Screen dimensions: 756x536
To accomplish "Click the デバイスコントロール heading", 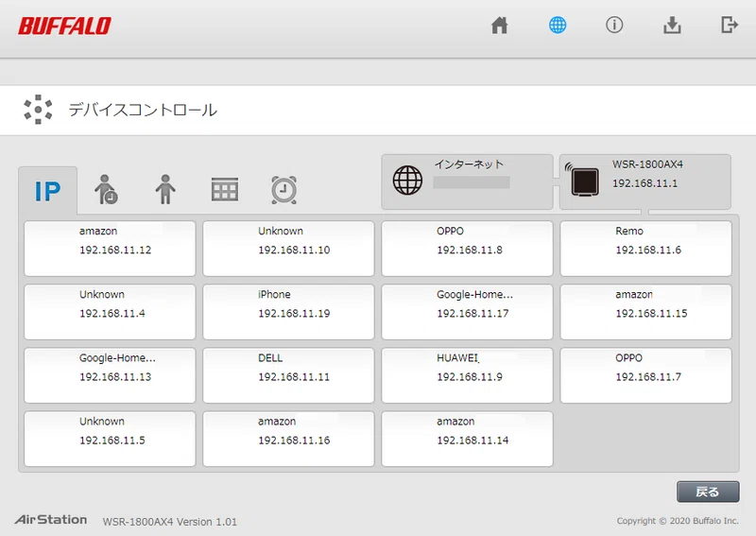I will pyautogui.click(x=143, y=110).
